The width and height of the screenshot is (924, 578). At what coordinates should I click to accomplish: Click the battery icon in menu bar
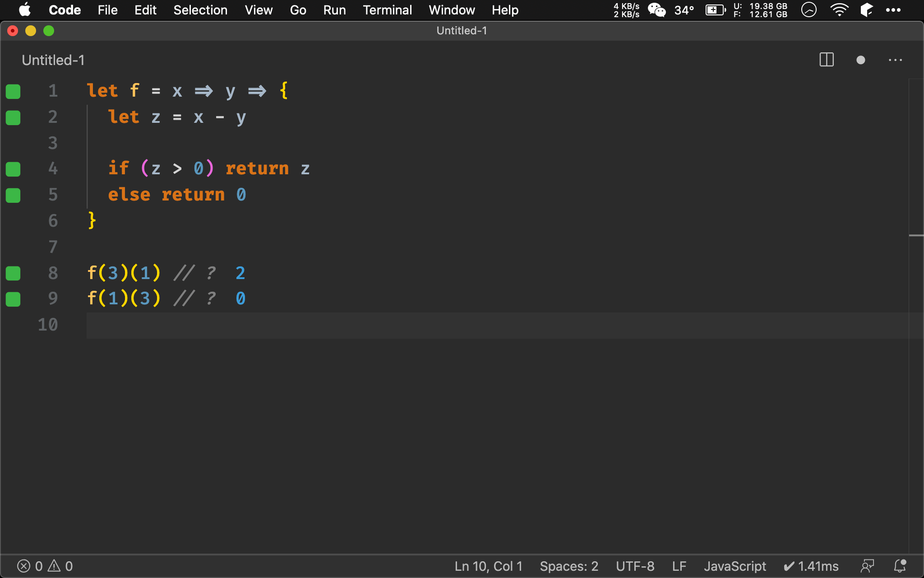[716, 10]
